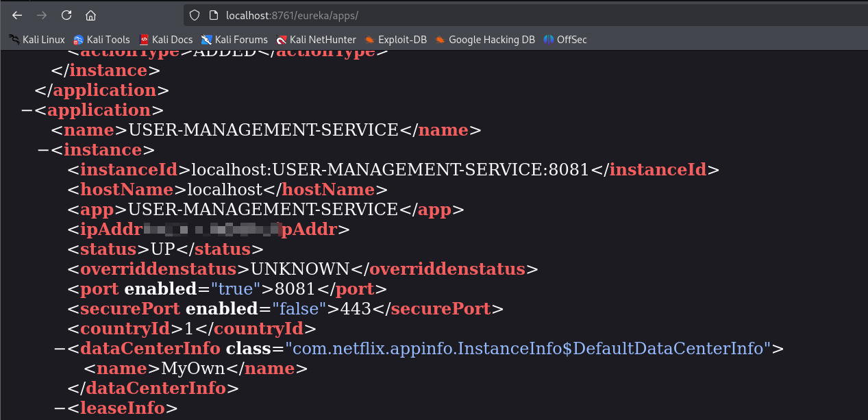Screen dimensions: 868x420
Task: Click the forward navigation arrow
Action: [x=42, y=15]
